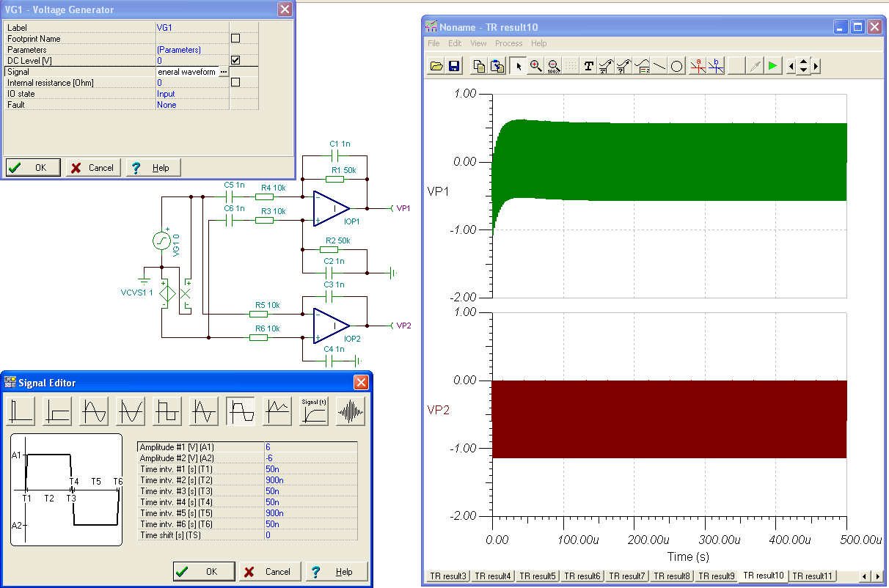Image resolution: width=889 pixels, height=588 pixels.
Task: Click the auto label curve tool
Action: pyautogui.click(x=606, y=66)
